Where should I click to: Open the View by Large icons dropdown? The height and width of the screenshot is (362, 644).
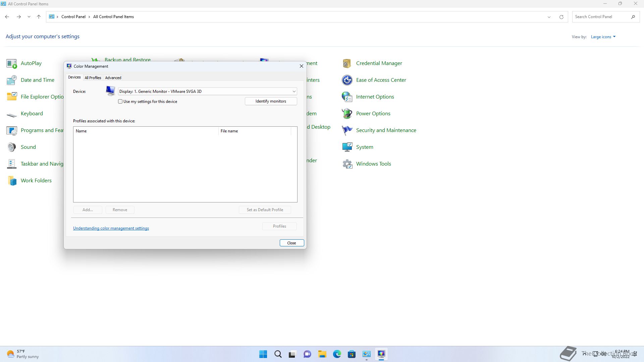point(603,37)
